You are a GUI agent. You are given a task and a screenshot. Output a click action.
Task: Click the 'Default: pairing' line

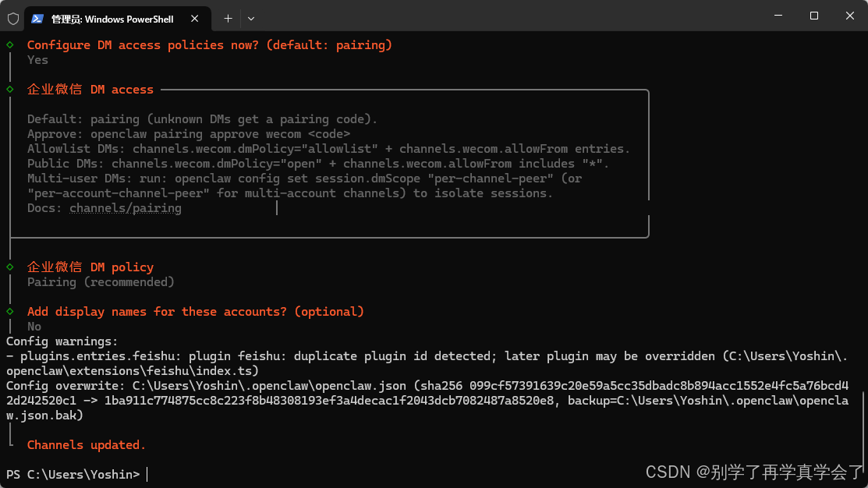pyautogui.click(x=203, y=119)
